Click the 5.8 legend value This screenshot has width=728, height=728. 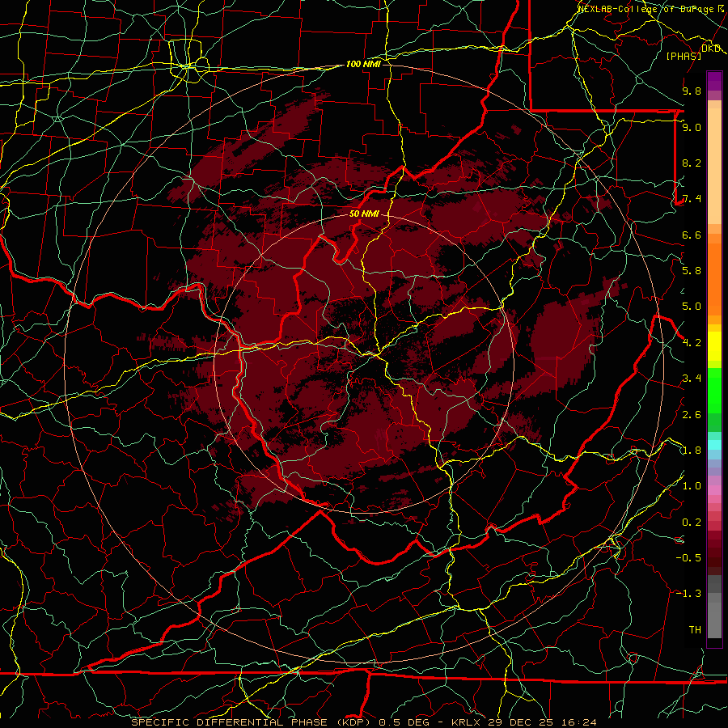692,271
